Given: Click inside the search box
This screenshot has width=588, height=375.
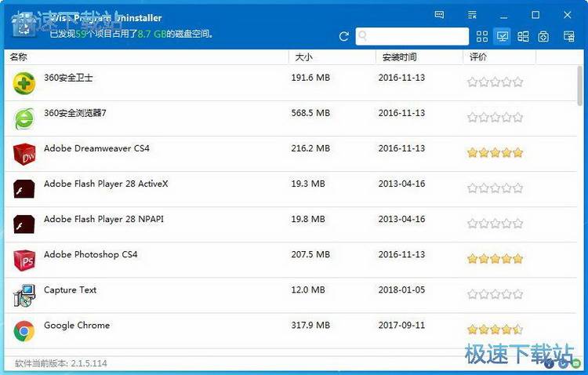Looking at the screenshot, I should 412,36.
